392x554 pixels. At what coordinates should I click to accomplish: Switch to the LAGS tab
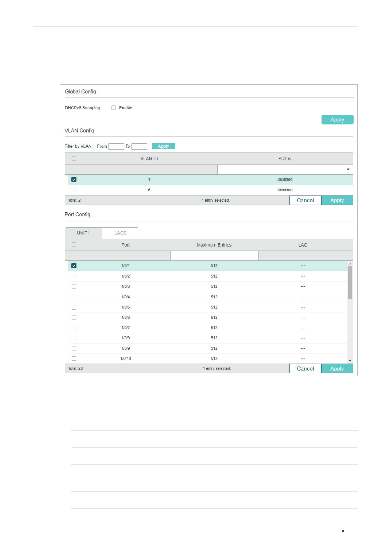(121, 233)
